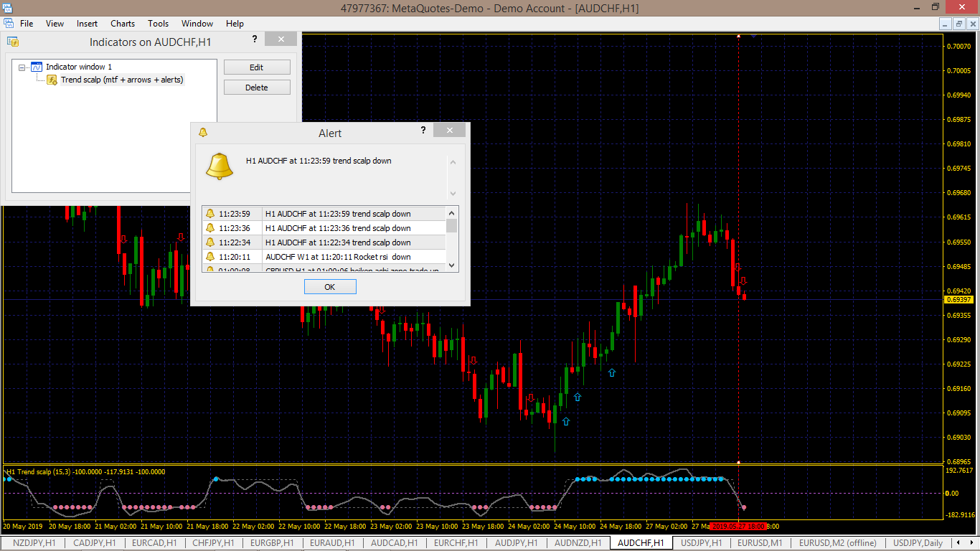This screenshot has width=980, height=551.
Task: Confirm the alert with the OK button
Action: 330,287
